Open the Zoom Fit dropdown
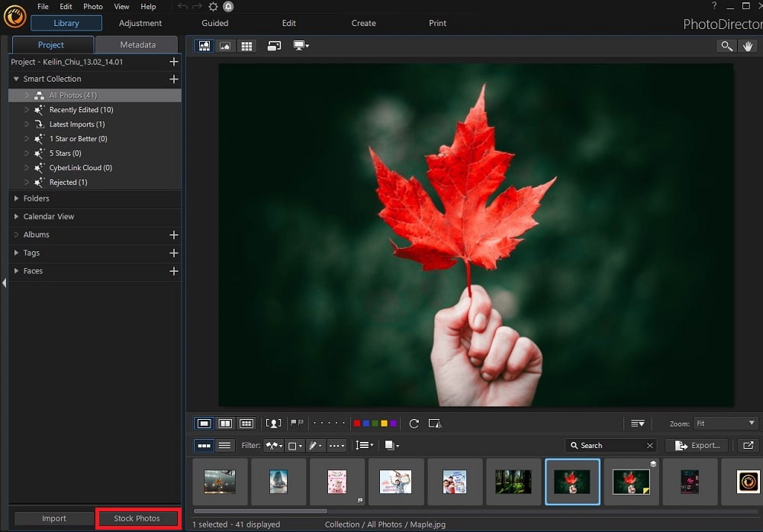This screenshot has height=532, width=763. click(x=724, y=423)
